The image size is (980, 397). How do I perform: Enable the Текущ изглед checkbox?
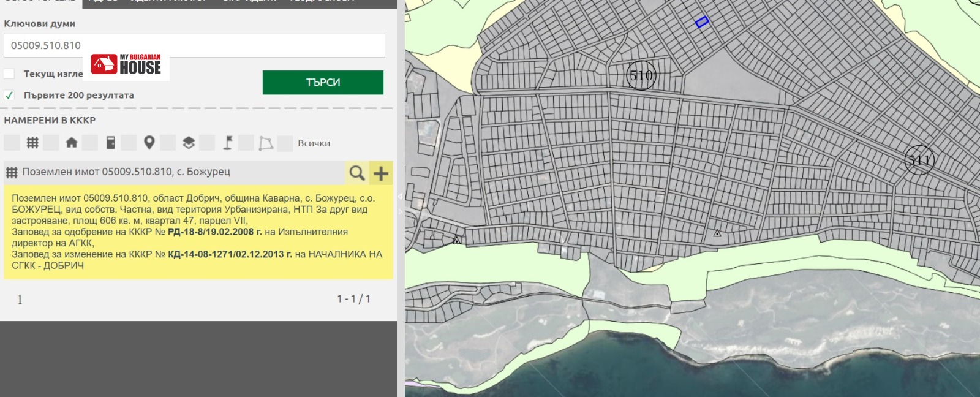9,74
